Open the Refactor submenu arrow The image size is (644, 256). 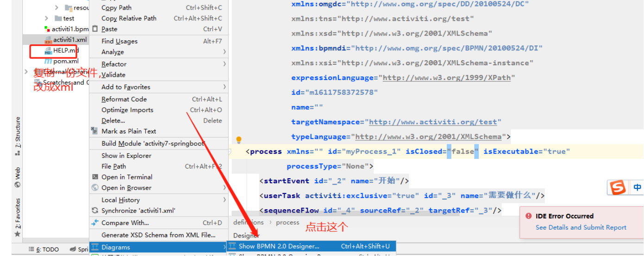coord(225,64)
